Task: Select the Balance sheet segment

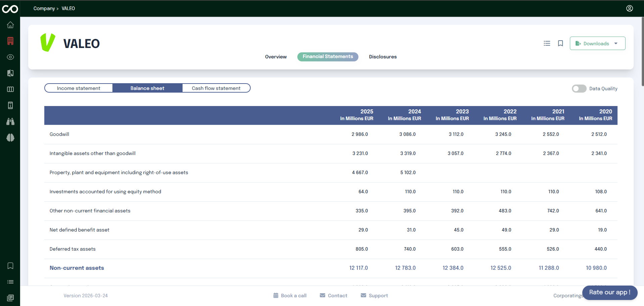Action: point(147,88)
